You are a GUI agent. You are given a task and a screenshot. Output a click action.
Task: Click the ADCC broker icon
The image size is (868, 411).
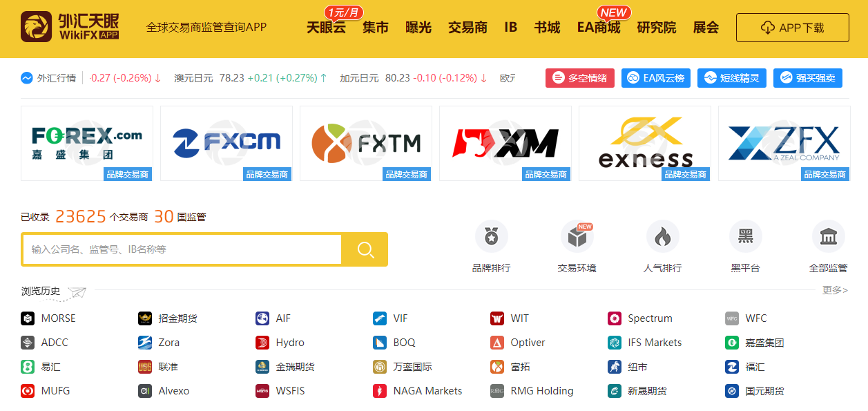click(28, 343)
